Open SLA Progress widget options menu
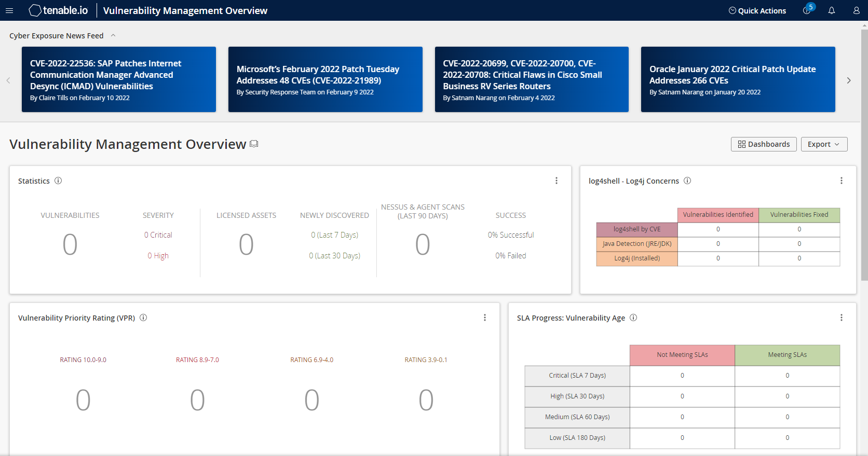868x456 pixels. coord(842,317)
